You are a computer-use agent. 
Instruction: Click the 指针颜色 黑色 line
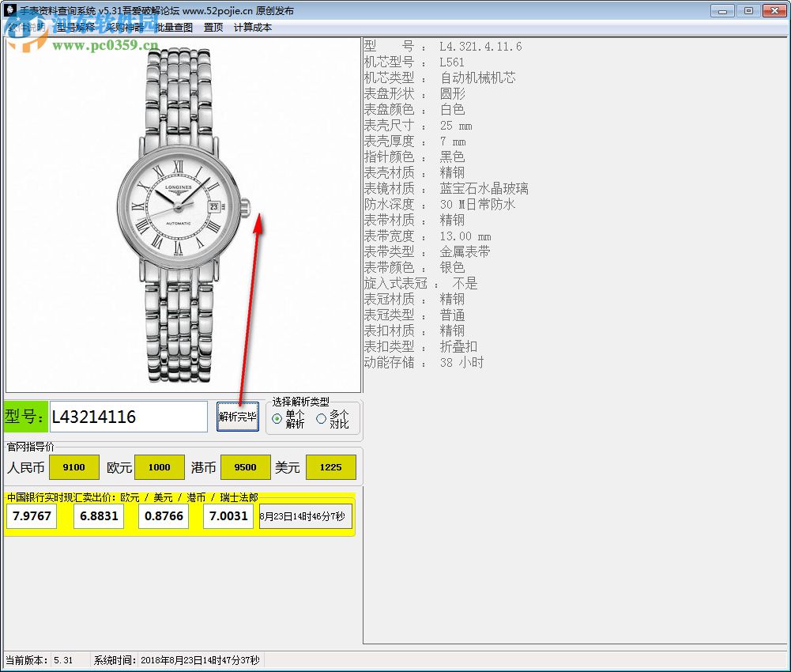click(415, 157)
